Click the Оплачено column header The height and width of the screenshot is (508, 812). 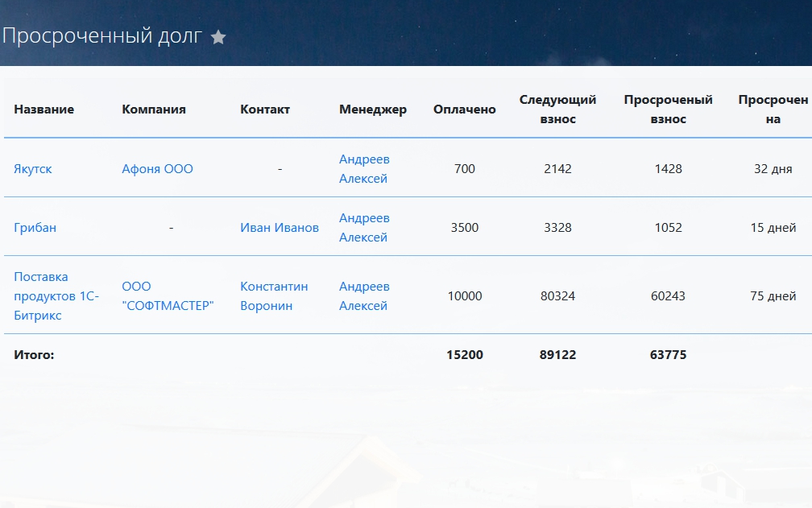[x=465, y=109]
